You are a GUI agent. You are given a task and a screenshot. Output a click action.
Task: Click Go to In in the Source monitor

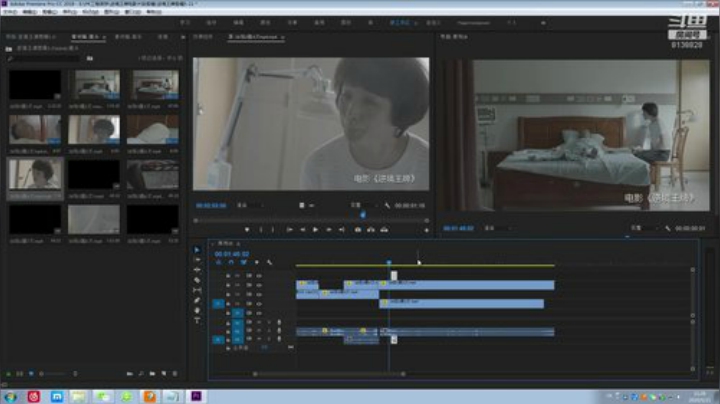(289, 230)
